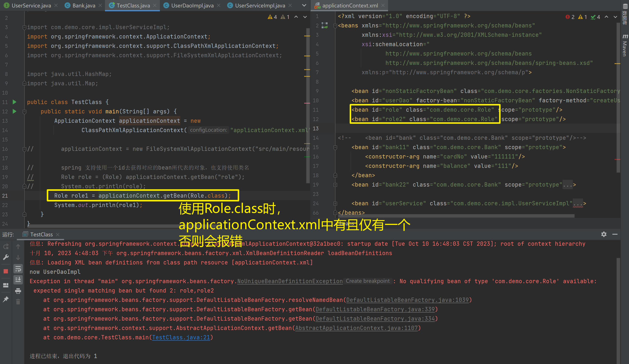629x364 pixels.
Task: Open run configuration wrench settings
Action: pos(6,257)
